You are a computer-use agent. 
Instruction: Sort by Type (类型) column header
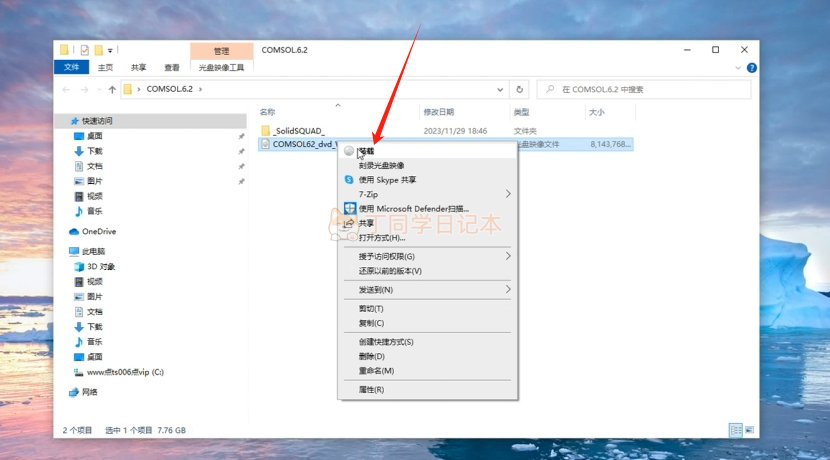click(x=521, y=112)
